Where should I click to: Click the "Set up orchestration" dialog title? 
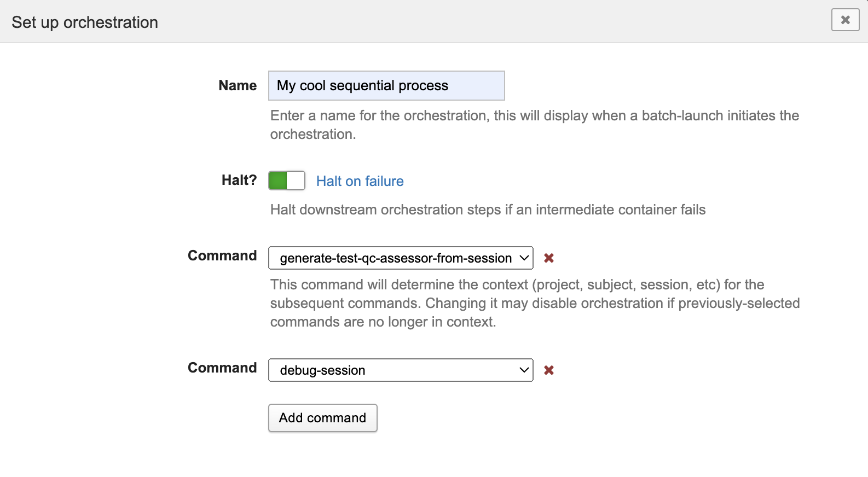click(x=85, y=22)
